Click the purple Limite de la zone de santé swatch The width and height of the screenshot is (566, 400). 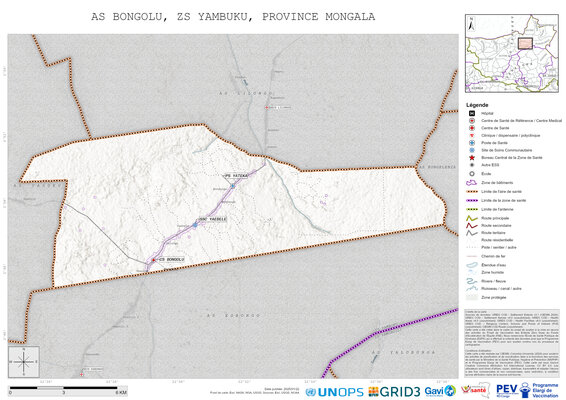(471, 200)
